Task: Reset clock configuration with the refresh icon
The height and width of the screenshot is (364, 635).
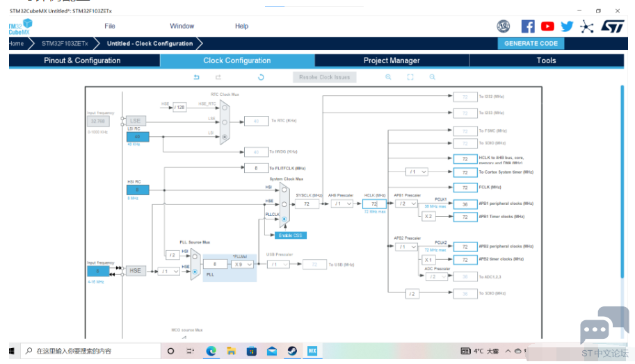Action: point(261,77)
